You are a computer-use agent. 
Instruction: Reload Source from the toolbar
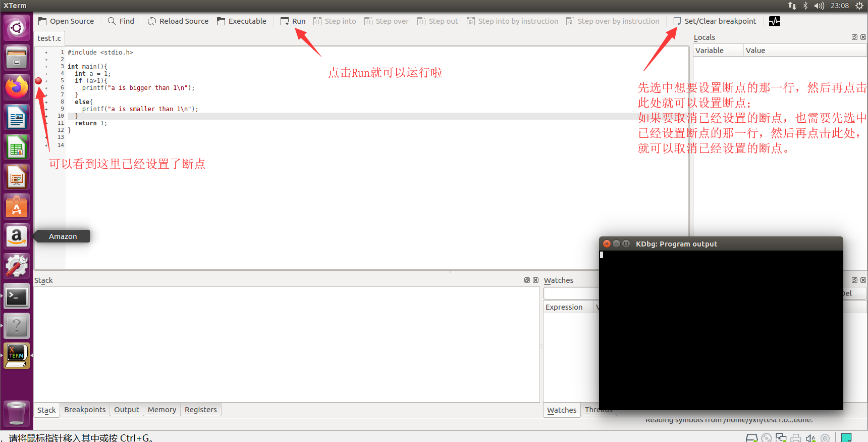(x=178, y=21)
